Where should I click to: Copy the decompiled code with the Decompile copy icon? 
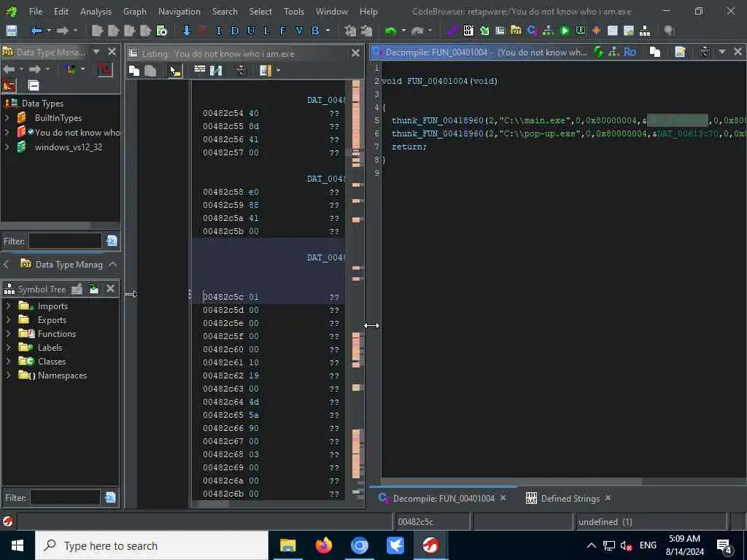pos(655,52)
